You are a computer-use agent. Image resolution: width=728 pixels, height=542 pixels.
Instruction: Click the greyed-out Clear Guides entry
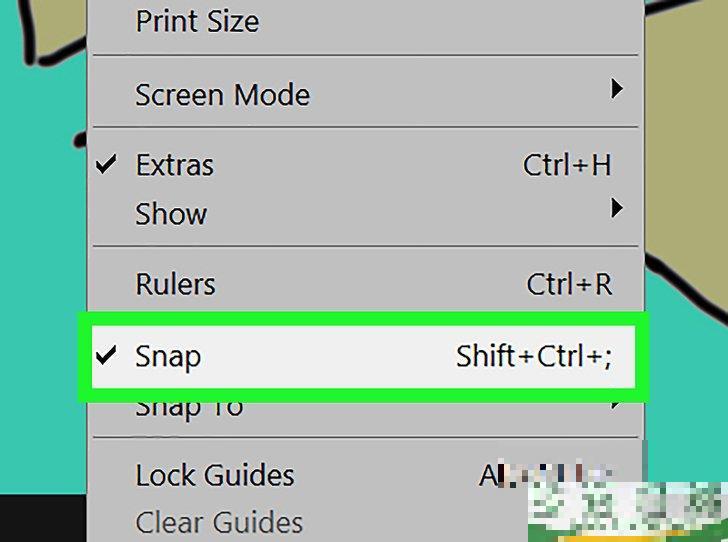point(219,522)
